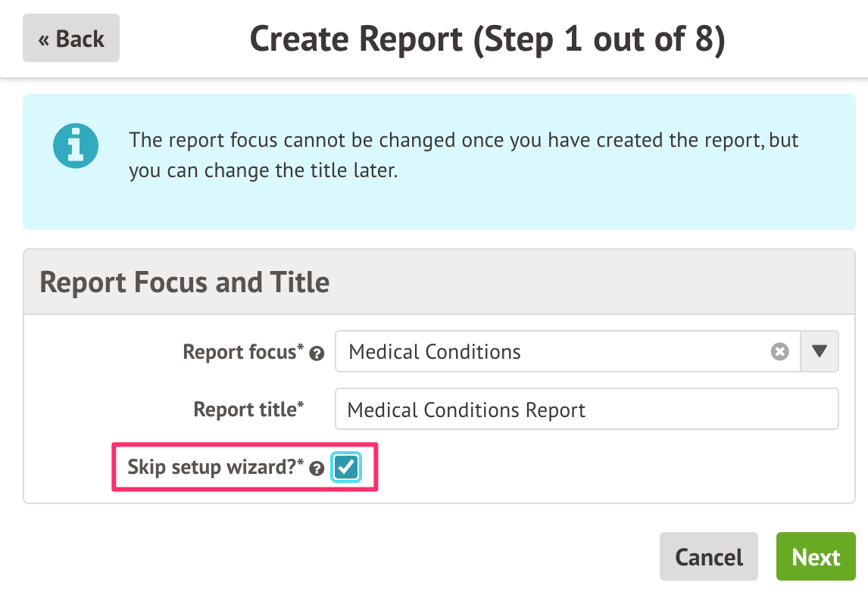Click help icon beside Skip setup wizard

pyautogui.click(x=317, y=469)
